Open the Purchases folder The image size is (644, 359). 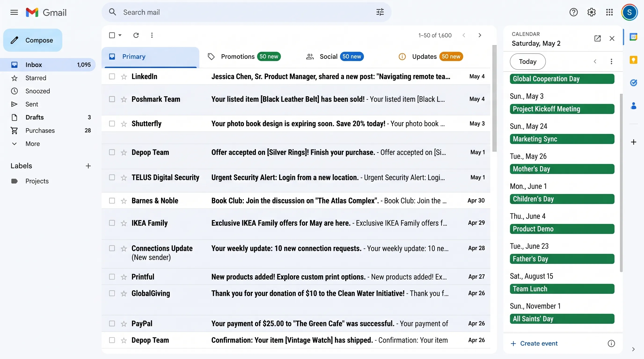(x=48, y=131)
